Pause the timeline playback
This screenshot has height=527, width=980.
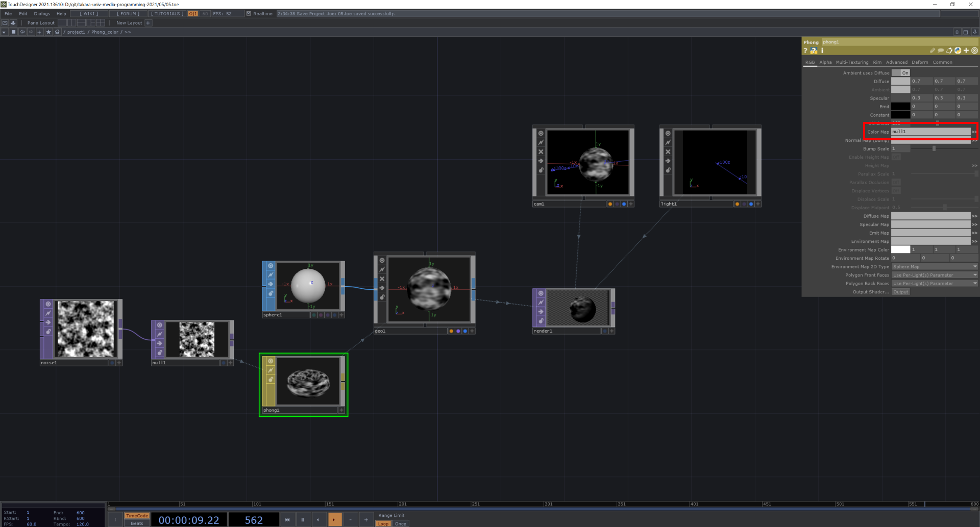point(303,520)
